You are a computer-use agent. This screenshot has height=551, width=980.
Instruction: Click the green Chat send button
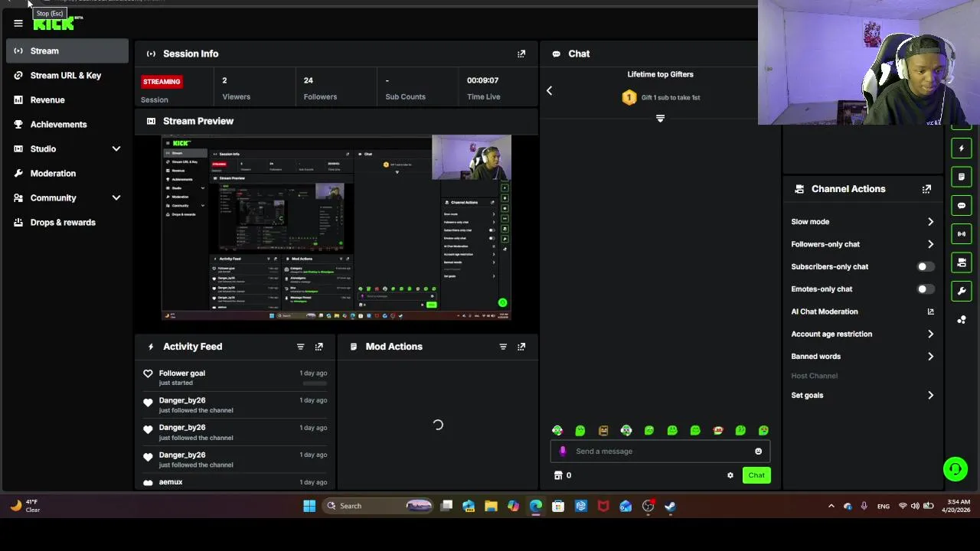756,475
